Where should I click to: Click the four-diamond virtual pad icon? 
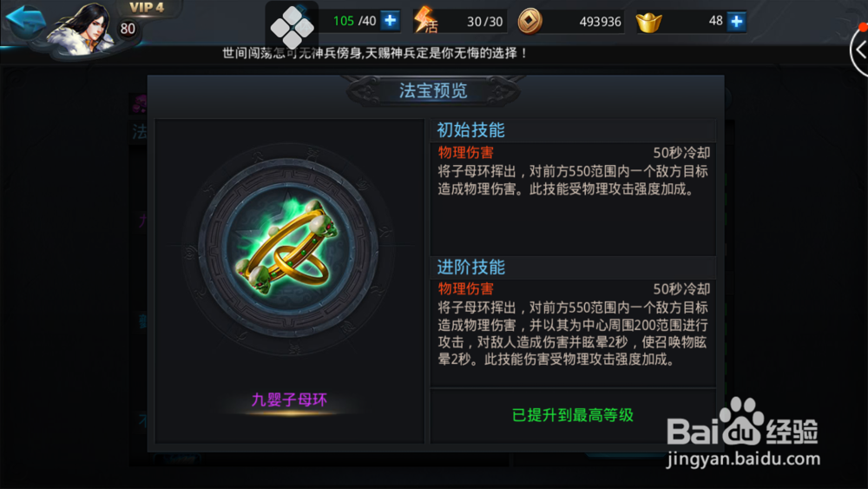pos(292,27)
